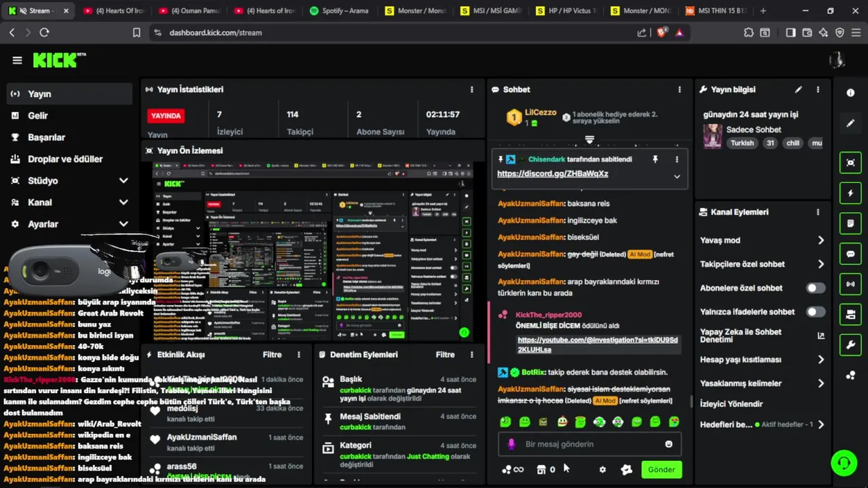Click the stream preview thumbnail
The image size is (868, 488).
(x=313, y=251)
